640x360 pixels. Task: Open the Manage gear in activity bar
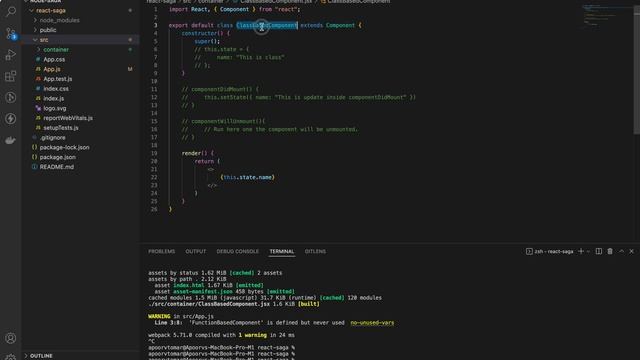coord(11,357)
